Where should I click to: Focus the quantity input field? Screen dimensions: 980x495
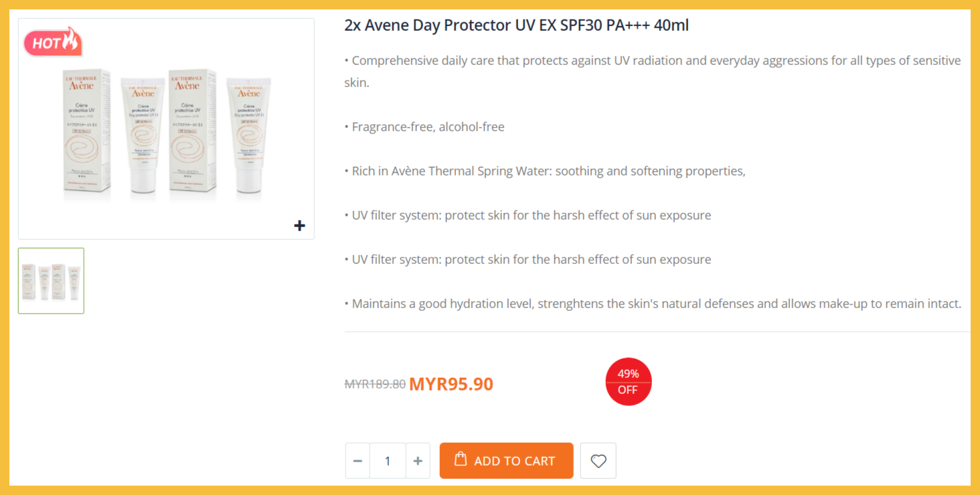tap(388, 461)
